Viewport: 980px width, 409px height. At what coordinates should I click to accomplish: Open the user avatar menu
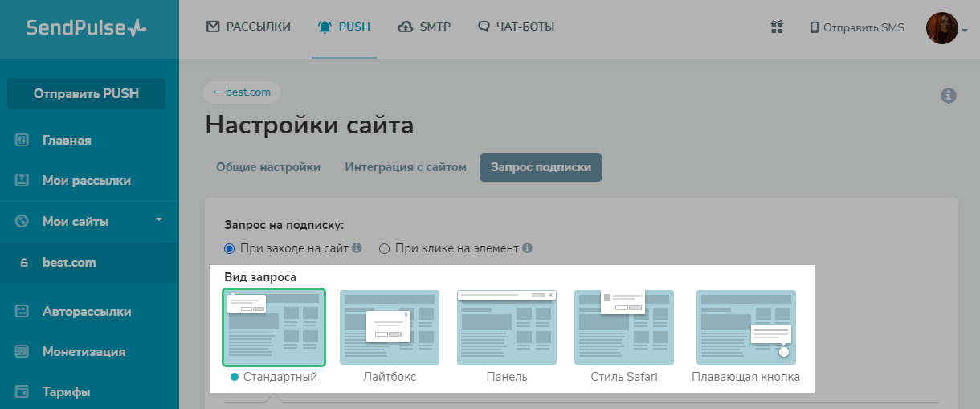[x=945, y=28]
